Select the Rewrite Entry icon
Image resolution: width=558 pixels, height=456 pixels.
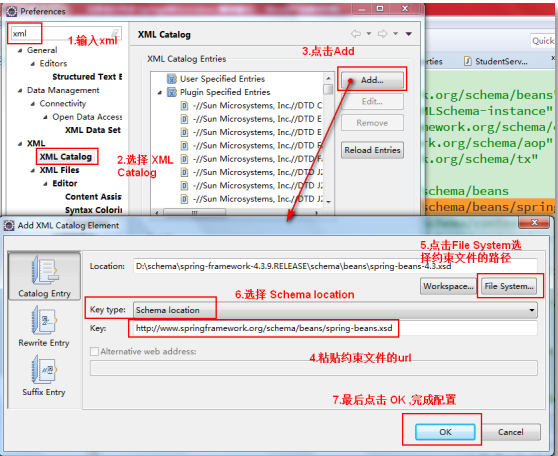click(44, 321)
